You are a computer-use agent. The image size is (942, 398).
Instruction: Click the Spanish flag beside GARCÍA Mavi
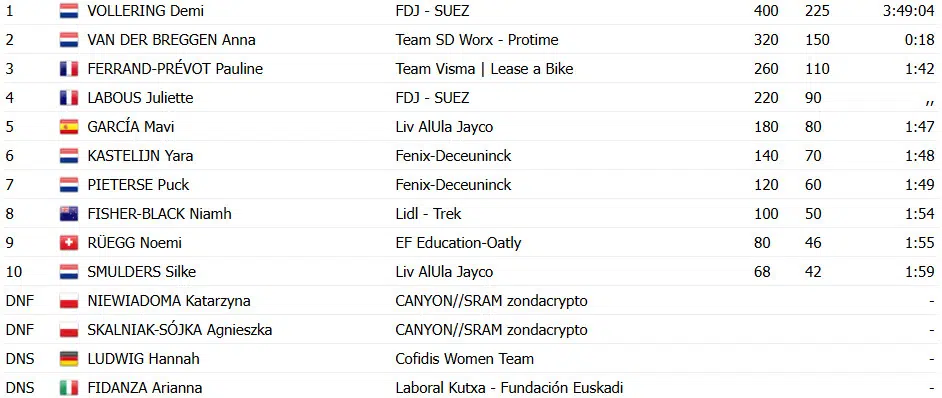click(69, 127)
